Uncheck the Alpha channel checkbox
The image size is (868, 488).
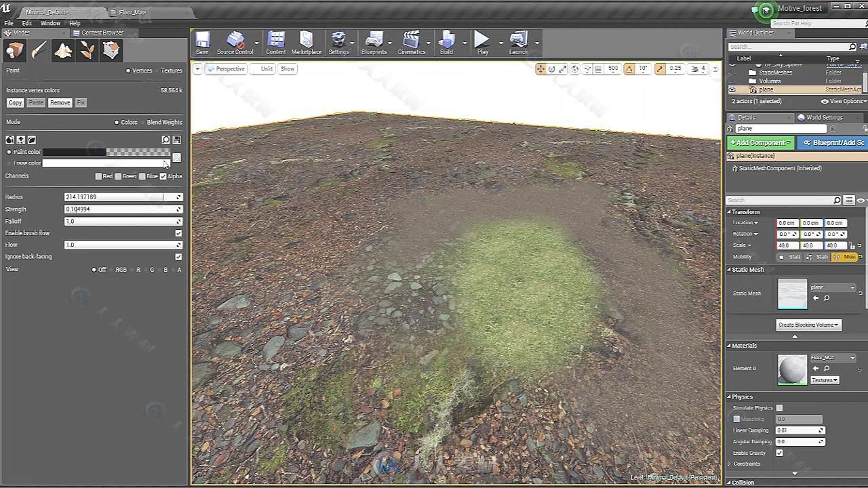(x=163, y=176)
